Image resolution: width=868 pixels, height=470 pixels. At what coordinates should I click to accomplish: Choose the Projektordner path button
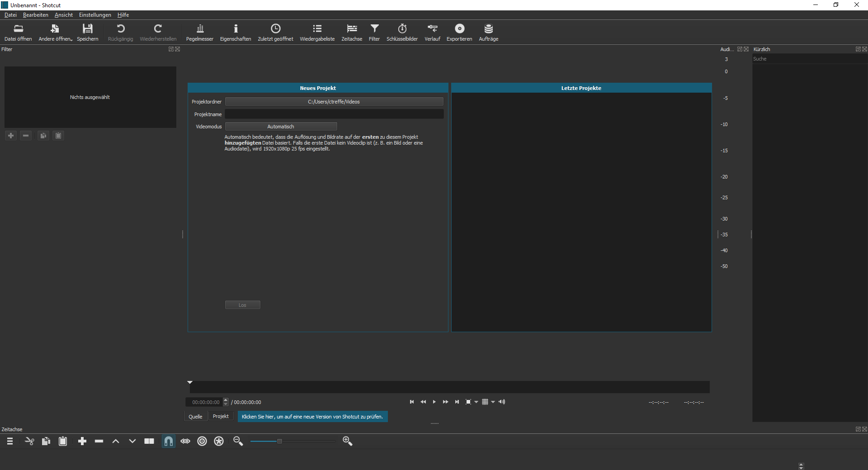pyautogui.click(x=334, y=102)
